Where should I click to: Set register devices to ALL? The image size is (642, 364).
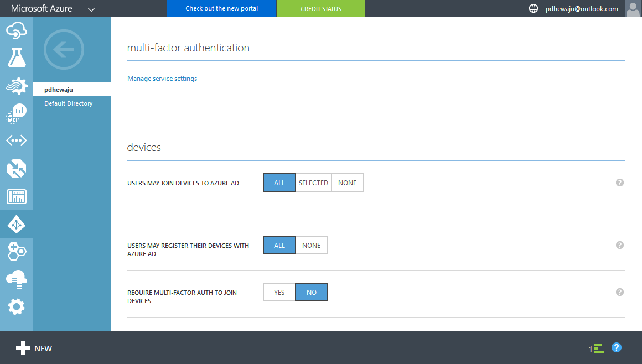tap(279, 245)
